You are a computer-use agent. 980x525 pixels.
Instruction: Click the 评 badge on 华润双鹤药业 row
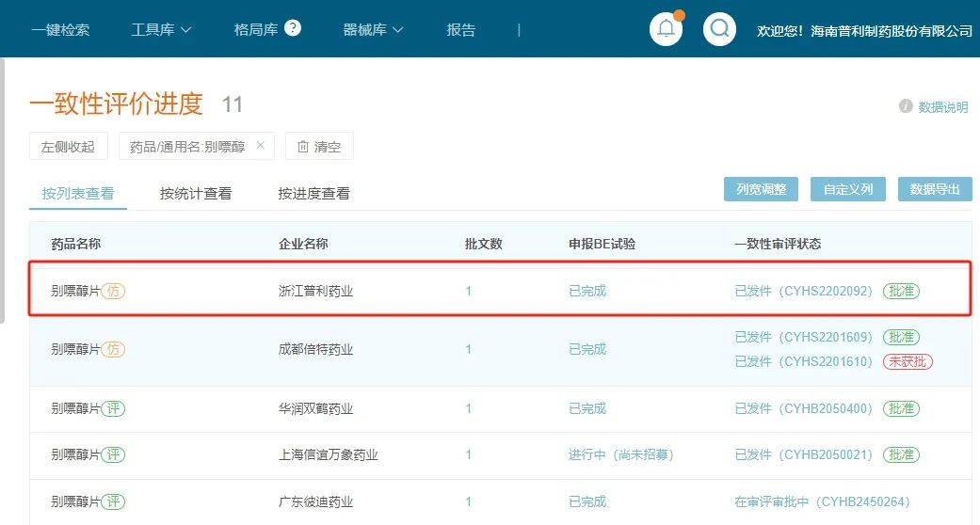[113, 408]
